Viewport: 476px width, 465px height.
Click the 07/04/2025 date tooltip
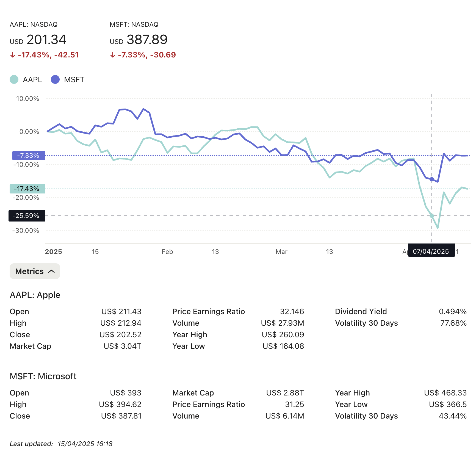431,251
